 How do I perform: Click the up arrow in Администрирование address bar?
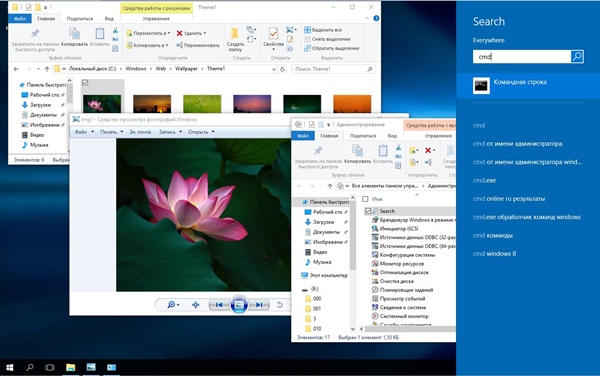point(330,186)
